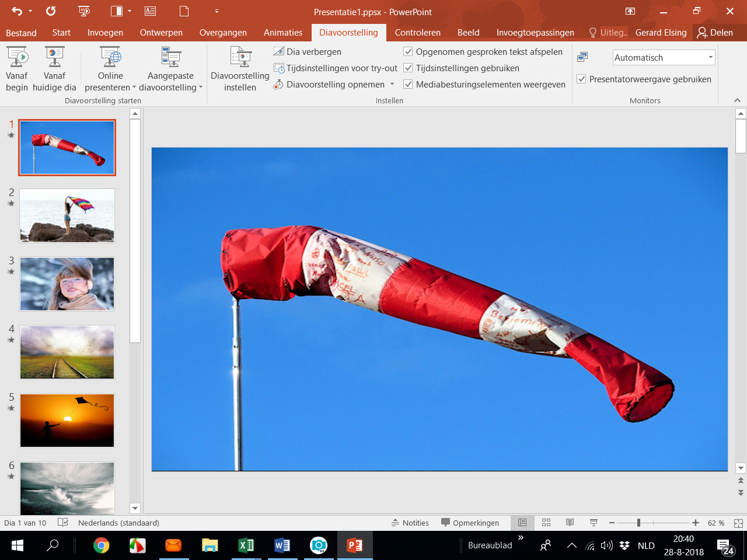The height and width of the screenshot is (560, 747).
Task: Toggle Tijdsinstellingen gebruiken checkbox
Action: [409, 68]
